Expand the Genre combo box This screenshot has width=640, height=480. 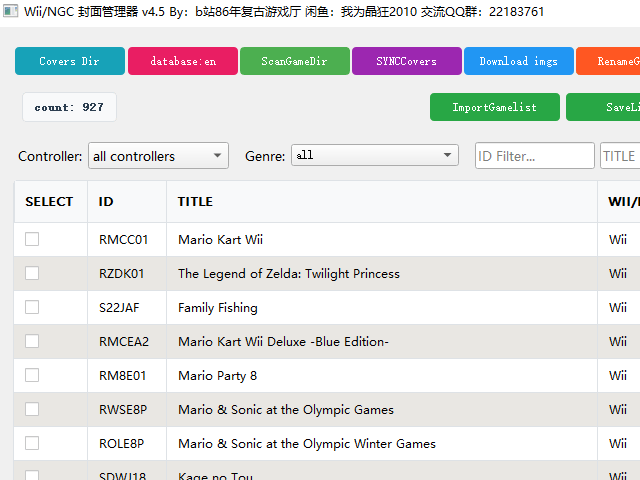pyautogui.click(x=374, y=156)
